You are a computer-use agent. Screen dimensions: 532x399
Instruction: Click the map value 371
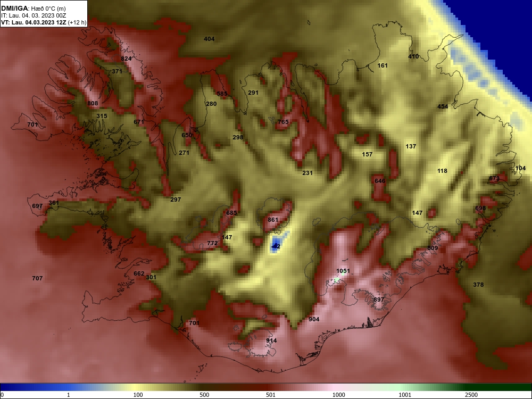tap(117, 72)
